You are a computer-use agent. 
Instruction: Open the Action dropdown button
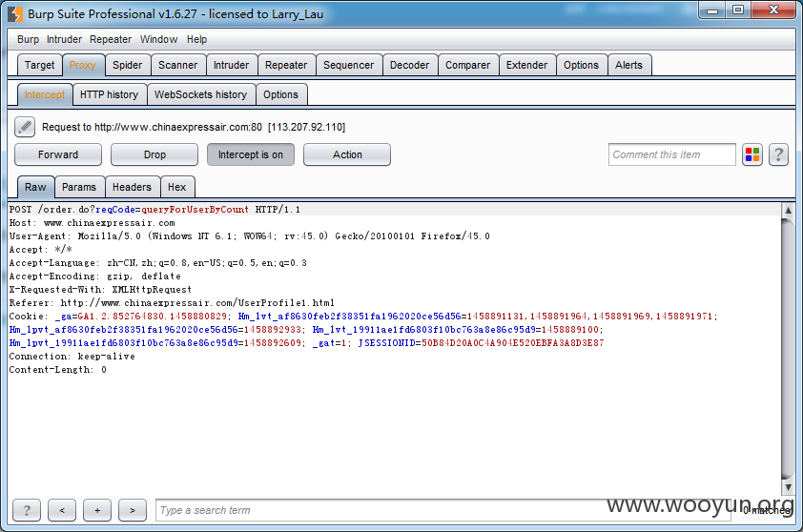347,154
